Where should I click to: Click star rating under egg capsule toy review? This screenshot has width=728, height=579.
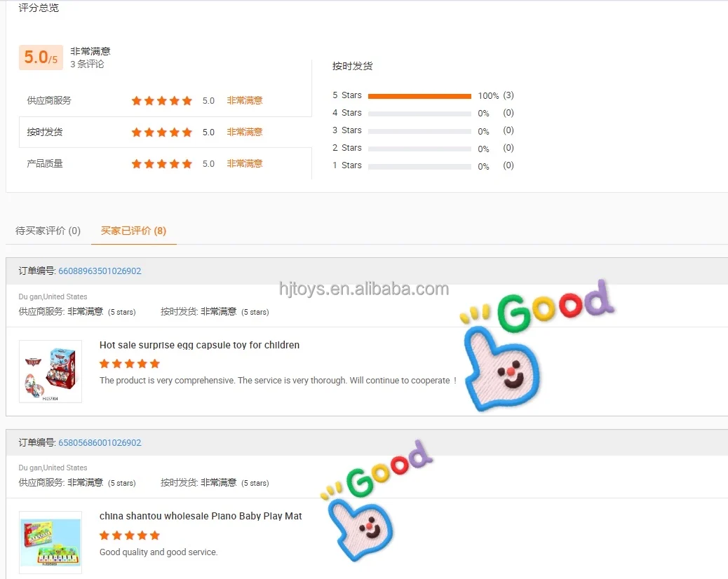[x=130, y=364]
